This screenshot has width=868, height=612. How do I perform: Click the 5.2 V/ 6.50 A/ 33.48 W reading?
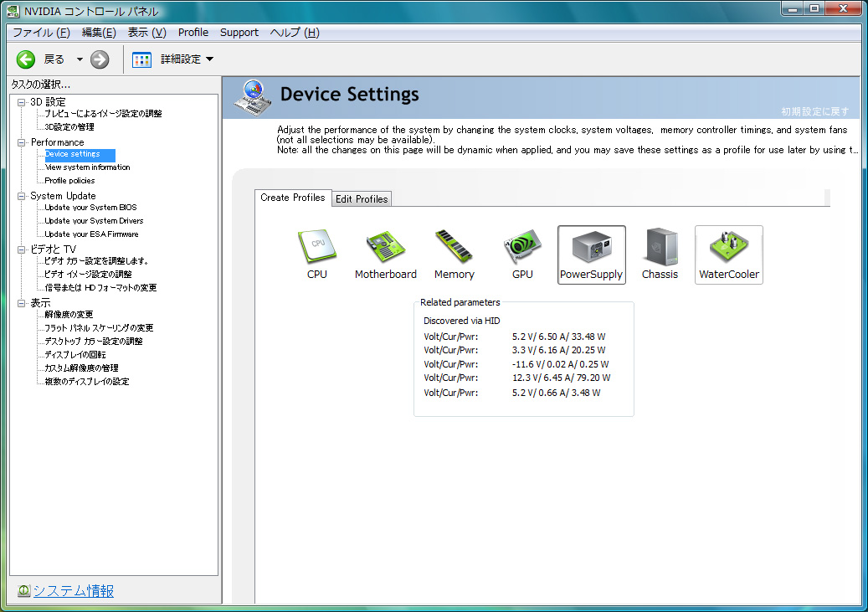558,337
